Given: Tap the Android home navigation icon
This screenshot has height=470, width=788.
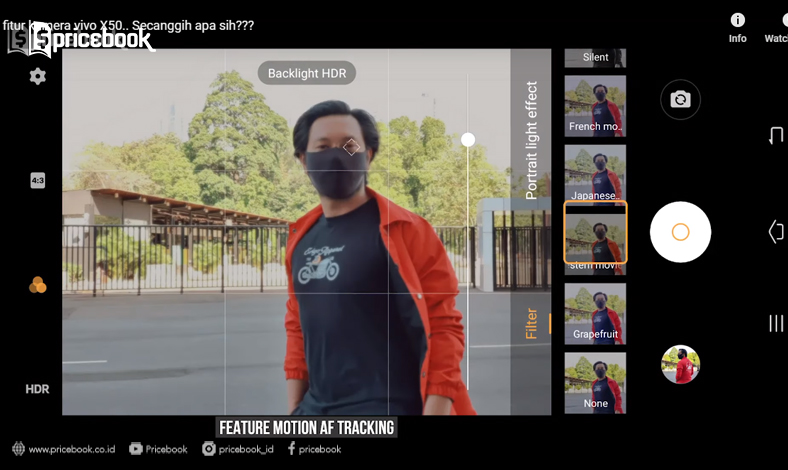Looking at the screenshot, I should click(776, 232).
